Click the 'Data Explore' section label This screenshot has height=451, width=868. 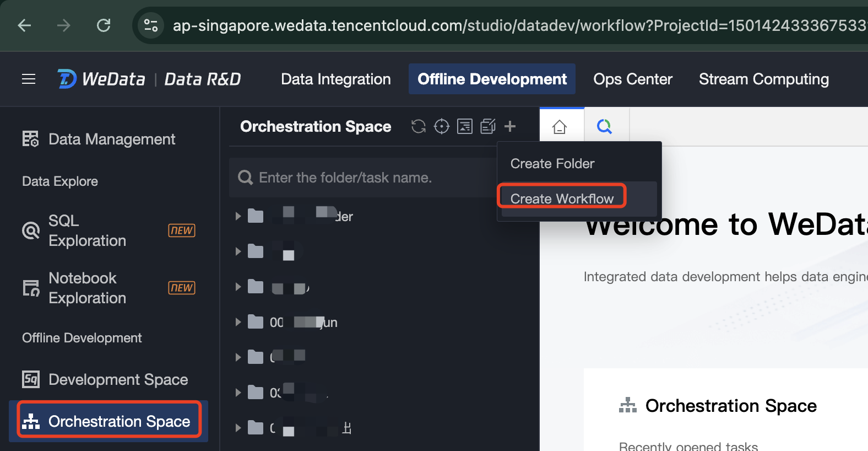[x=60, y=181]
